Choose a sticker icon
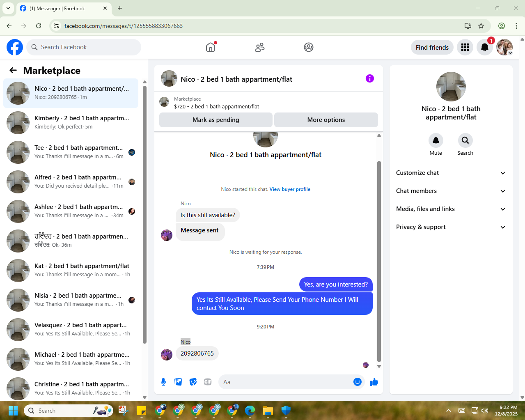 click(x=193, y=382)
